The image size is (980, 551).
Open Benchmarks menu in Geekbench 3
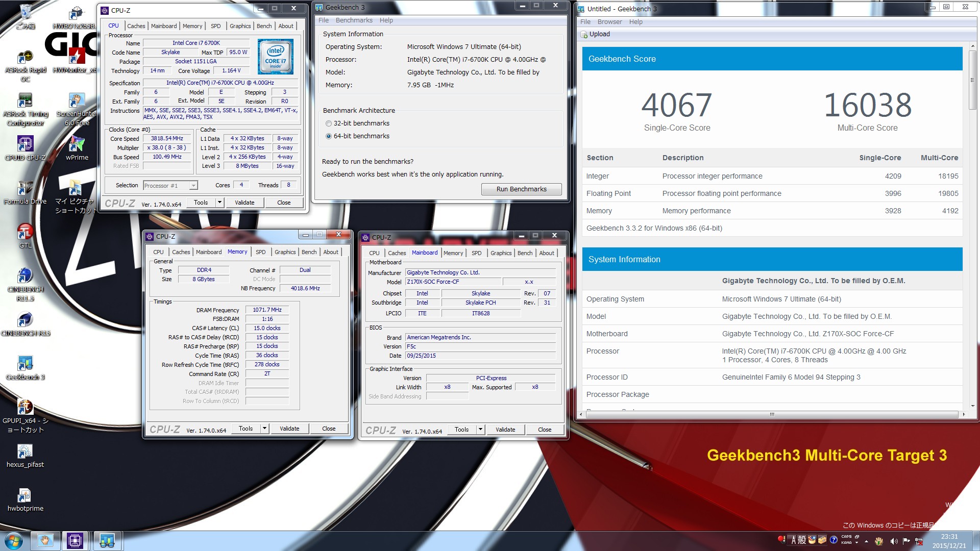click(x=354, y=20)
